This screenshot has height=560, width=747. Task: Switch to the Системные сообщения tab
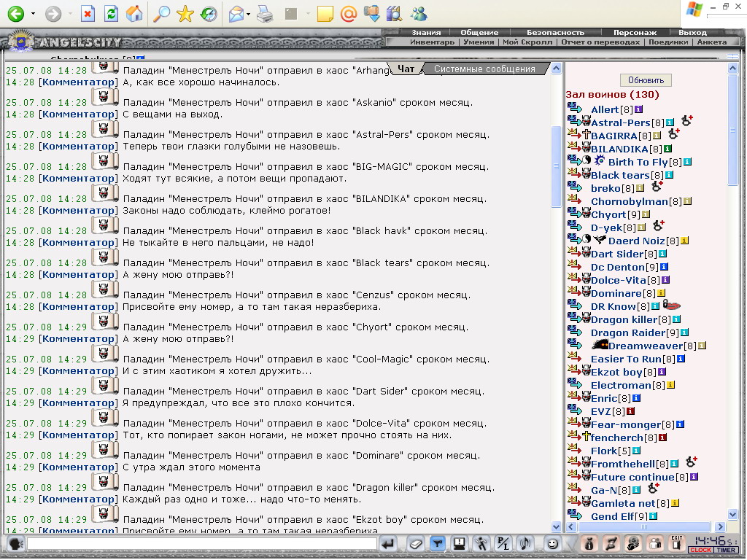(484, 69)
